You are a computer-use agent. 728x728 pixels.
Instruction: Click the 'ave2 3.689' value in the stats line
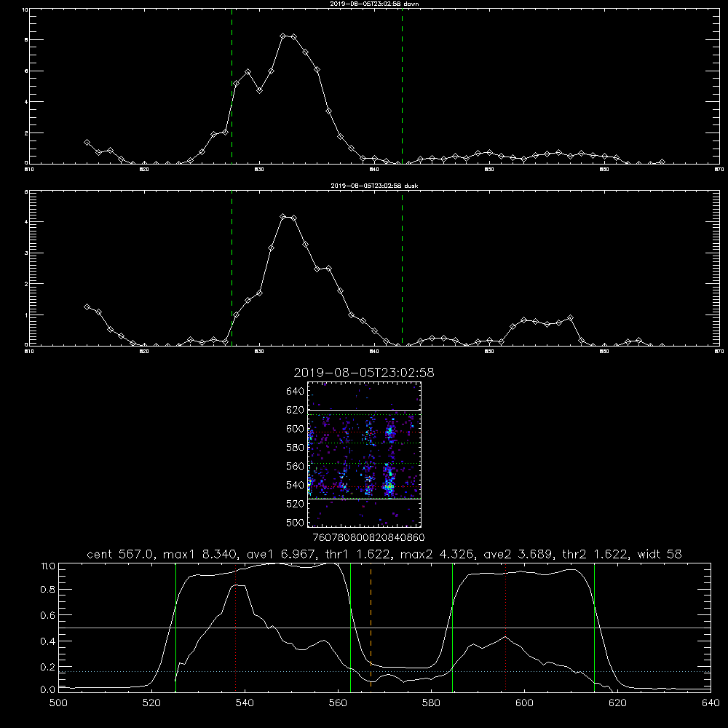click(518, 554)
